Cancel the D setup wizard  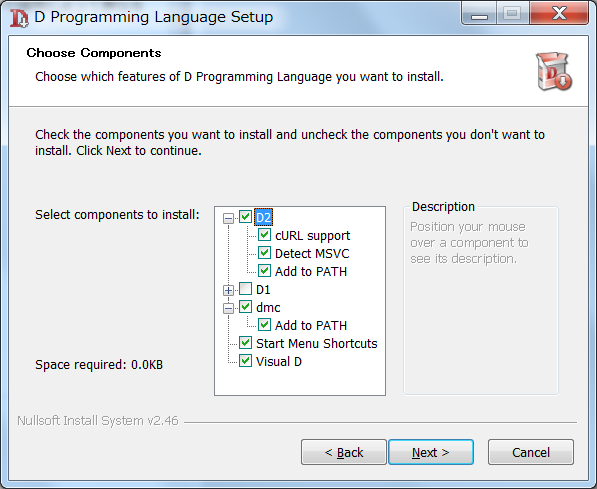coord(531,452)
